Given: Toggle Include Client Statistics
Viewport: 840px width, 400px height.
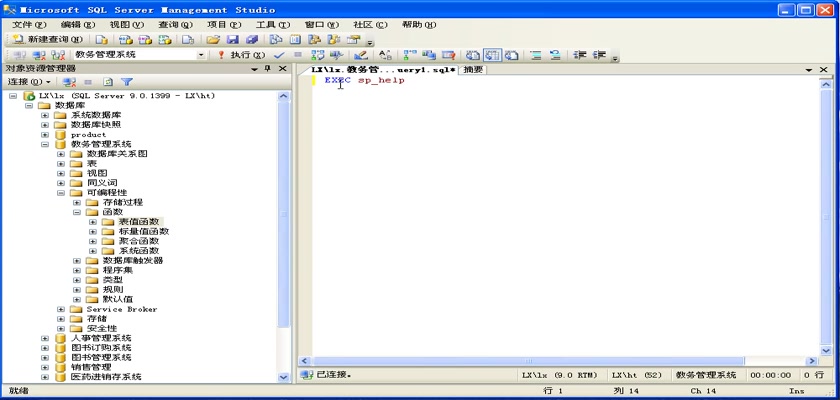Looking at the screenshot, I should 429,55.
